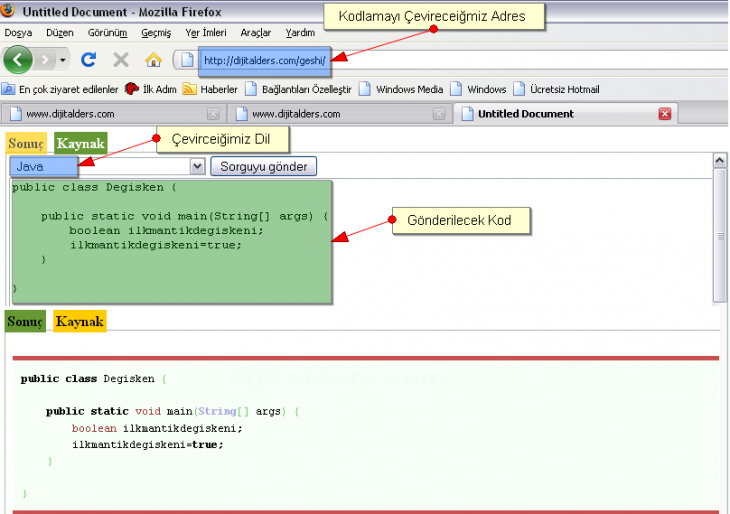Click the 'boolean ilkmantikdegiskeni;' highlighted result line
This screenshot has height=514, width=730.
pos(157,428)
